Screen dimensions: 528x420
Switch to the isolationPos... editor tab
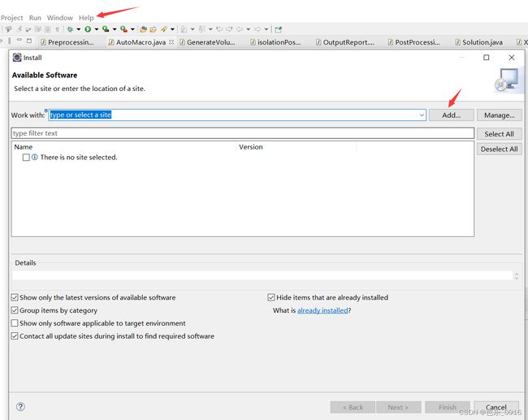[276, 42]
